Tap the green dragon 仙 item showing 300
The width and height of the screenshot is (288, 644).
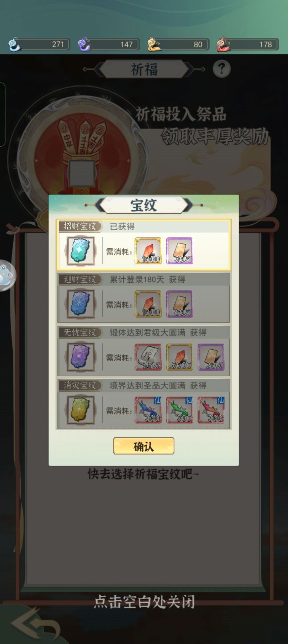(x=180, y=410)
